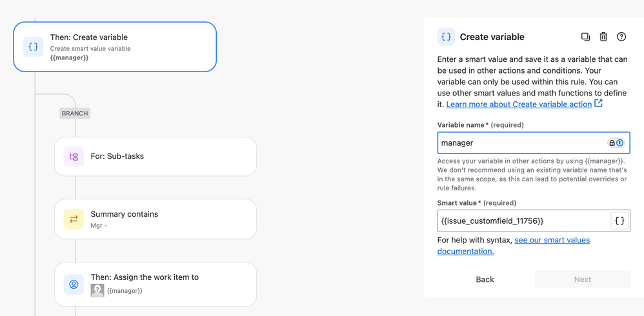The image size is (644, 316).
Task: Select the Then: Create variable step
Action: point(115,47)
